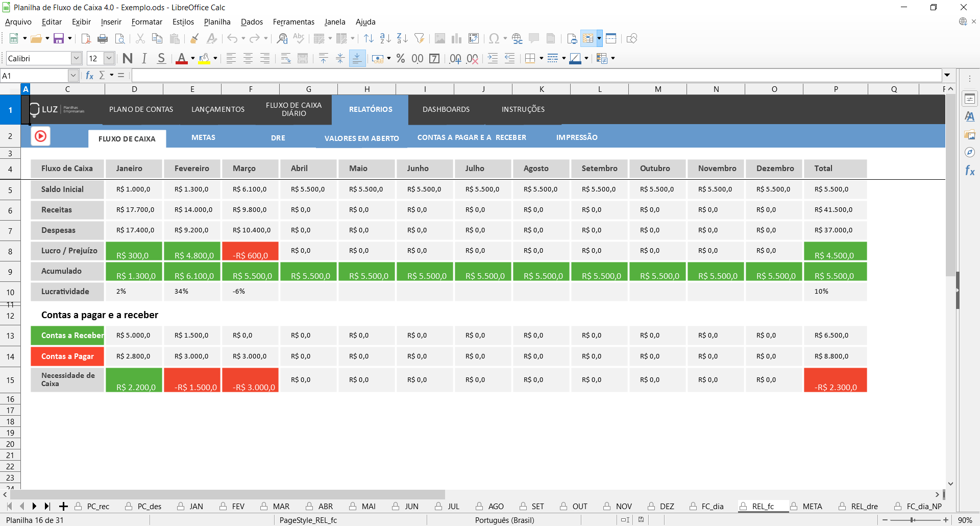Screen dimensions: 980x526
Task: Switch to the META sheet tab
Action: click(812, 507)
